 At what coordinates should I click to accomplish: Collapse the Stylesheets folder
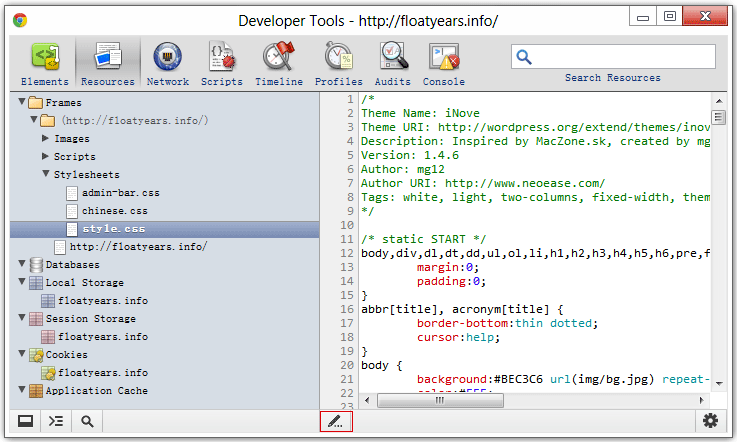pyautogui.click(x=46, y=174)
